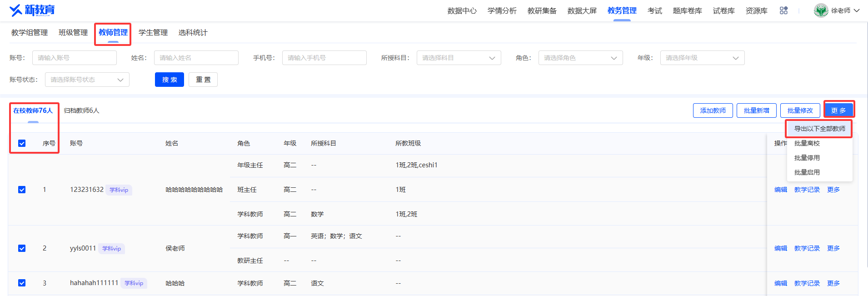Open the apps grid icon in header
Viewport: 868px width, 296px height.
point(783,10)
